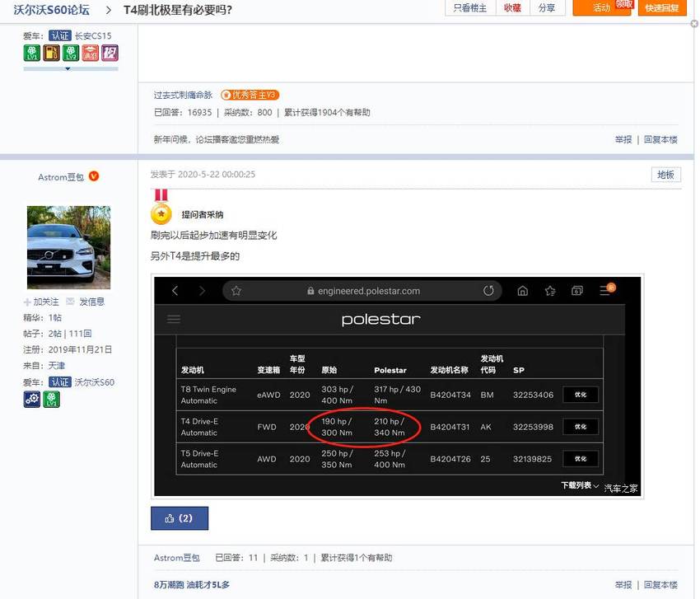Open the polestar hamburger menu icon
This screenshot has width=700, height=599.
pos(174,319)
